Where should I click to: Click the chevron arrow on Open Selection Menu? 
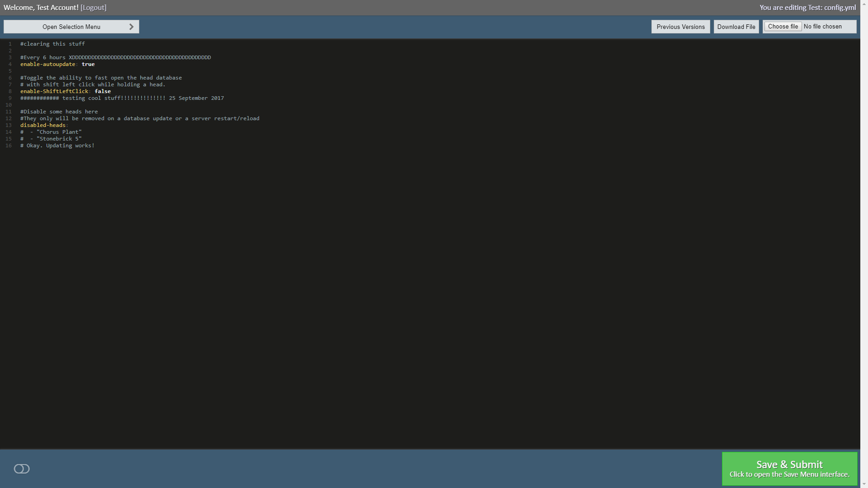pyautogui.click(x=131, y=26)
